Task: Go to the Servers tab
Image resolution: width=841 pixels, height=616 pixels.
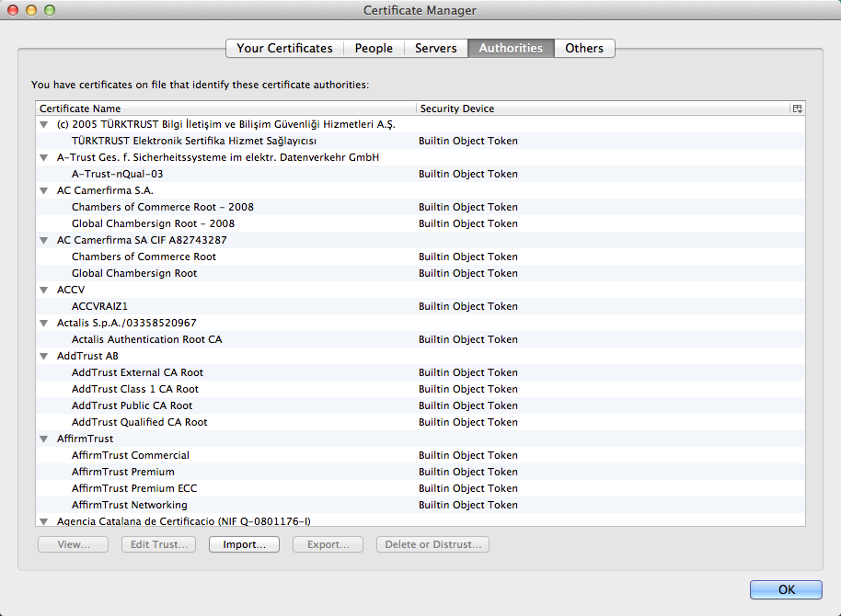Action: click(435, 48)
